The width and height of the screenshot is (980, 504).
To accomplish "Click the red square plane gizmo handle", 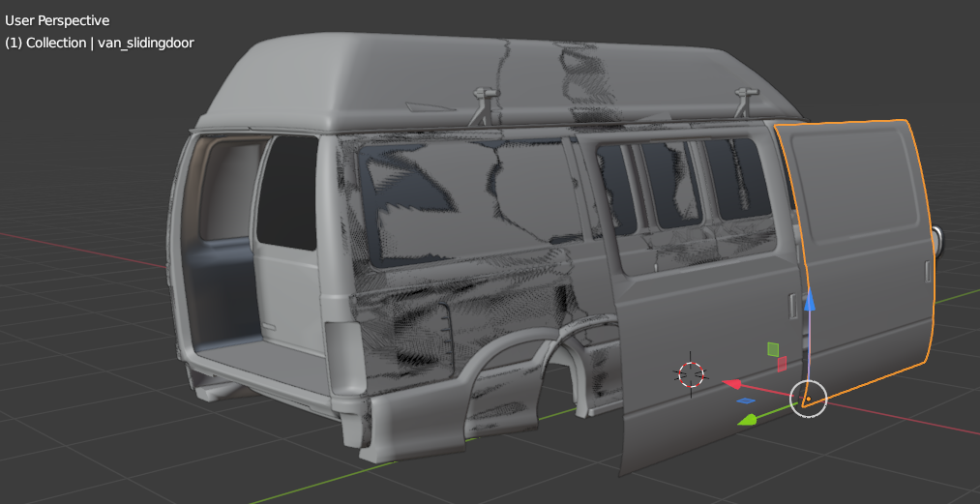I will coord(782,364).
